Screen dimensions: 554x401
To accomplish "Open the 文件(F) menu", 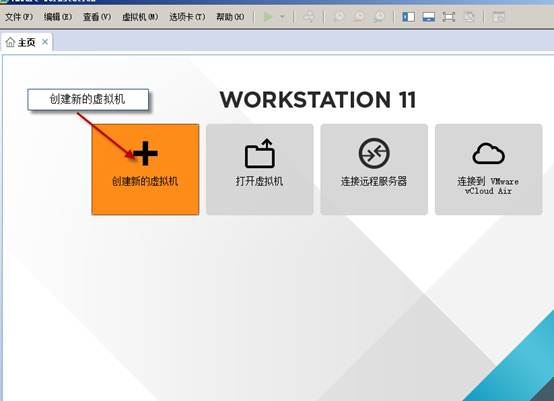I will (x=19, y=17).
